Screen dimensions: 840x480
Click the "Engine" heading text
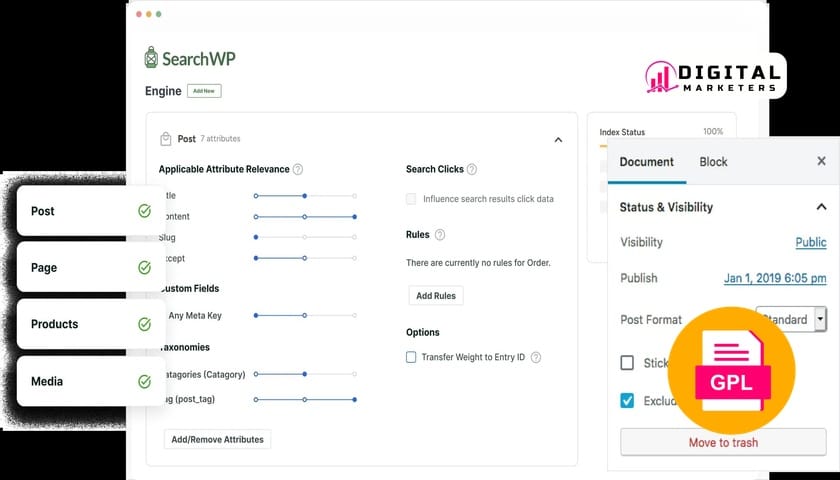click(163, 91)
